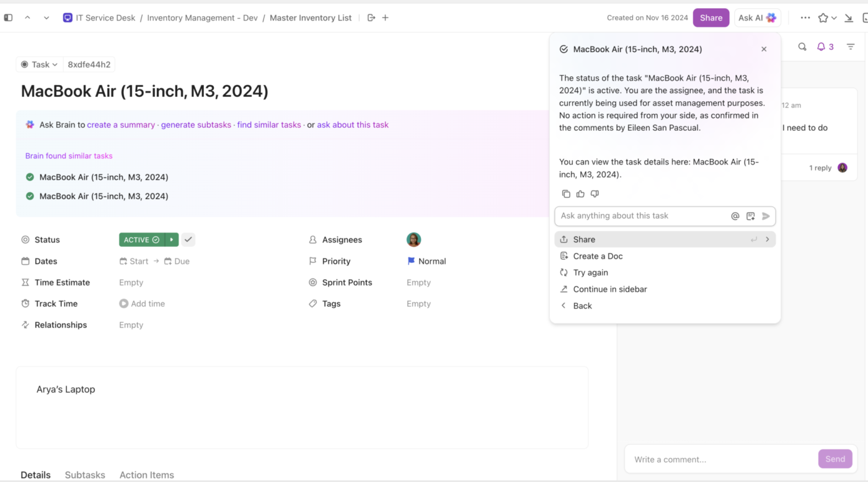Click the move task icon after the breadcrumb
This screenshot has height=482, width=868.
coord(371,18)
